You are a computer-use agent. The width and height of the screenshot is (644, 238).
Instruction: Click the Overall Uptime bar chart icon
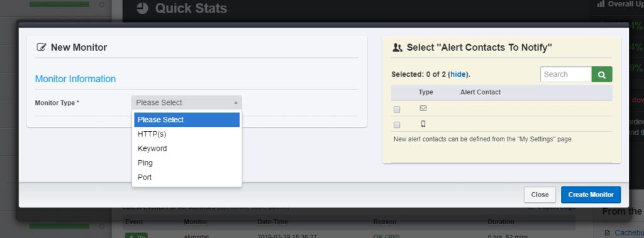tap(601, 4)
